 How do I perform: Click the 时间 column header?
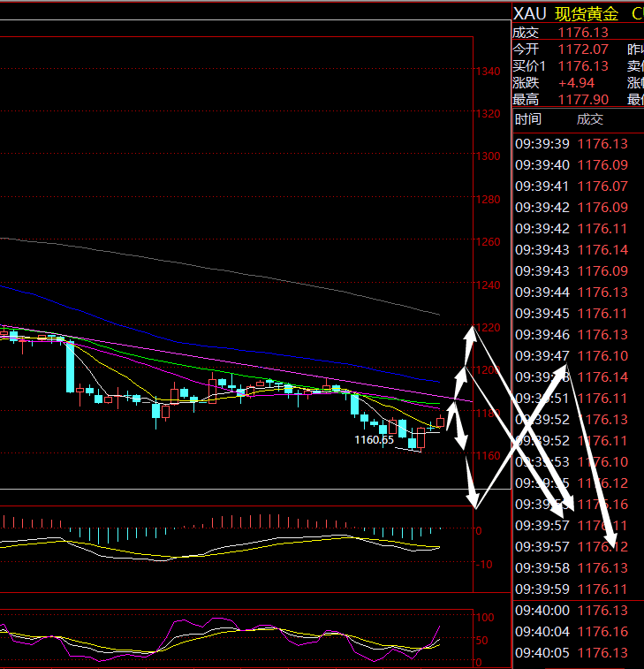[x=528, y=119]
